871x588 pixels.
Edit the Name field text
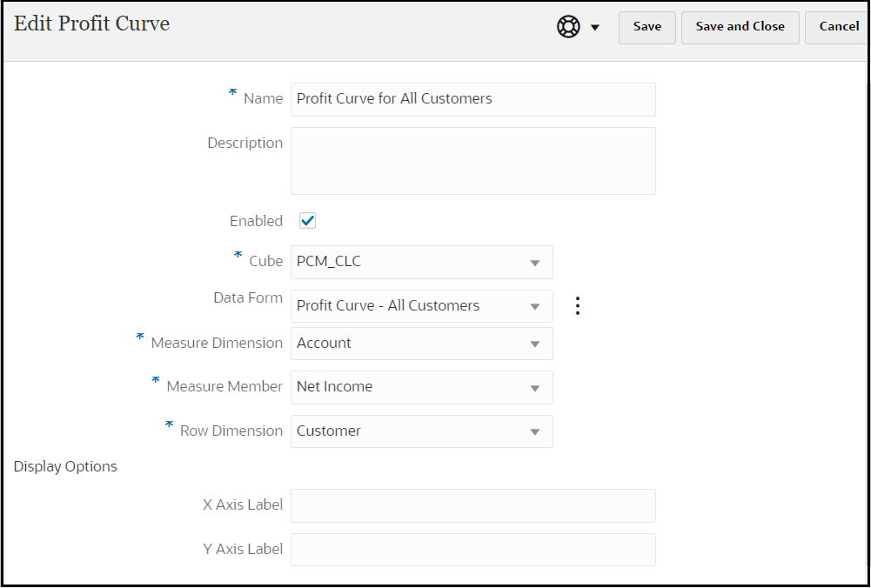tap(472, 99)
